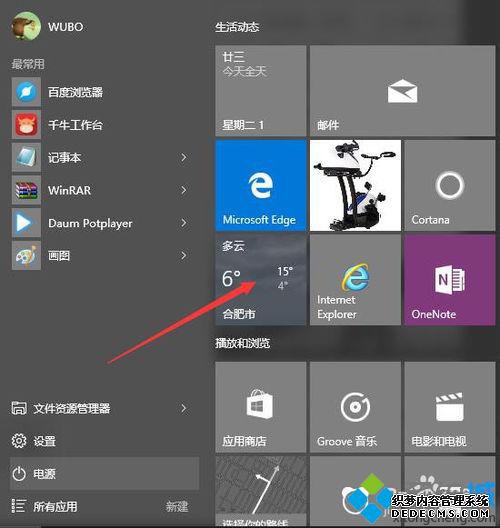Open the Microsoft Edge tile
The width and height of the screenshot is (500, 528).
click(x=261, y=186)
